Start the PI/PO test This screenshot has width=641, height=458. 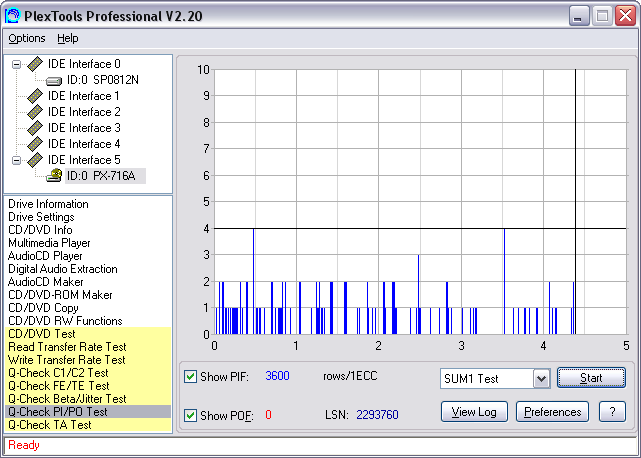coord(591,378)
